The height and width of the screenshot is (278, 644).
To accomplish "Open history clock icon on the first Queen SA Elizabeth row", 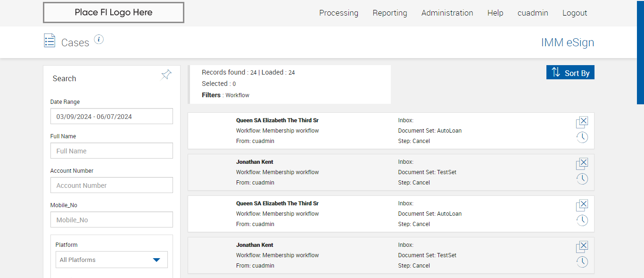I will pos(582,137).
